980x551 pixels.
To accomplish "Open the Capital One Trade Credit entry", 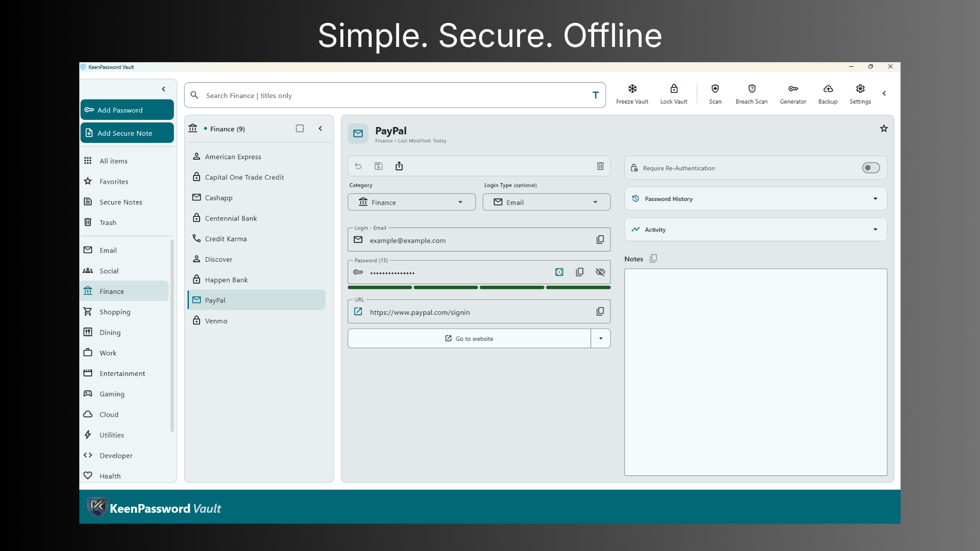I will tap(257, 177).
